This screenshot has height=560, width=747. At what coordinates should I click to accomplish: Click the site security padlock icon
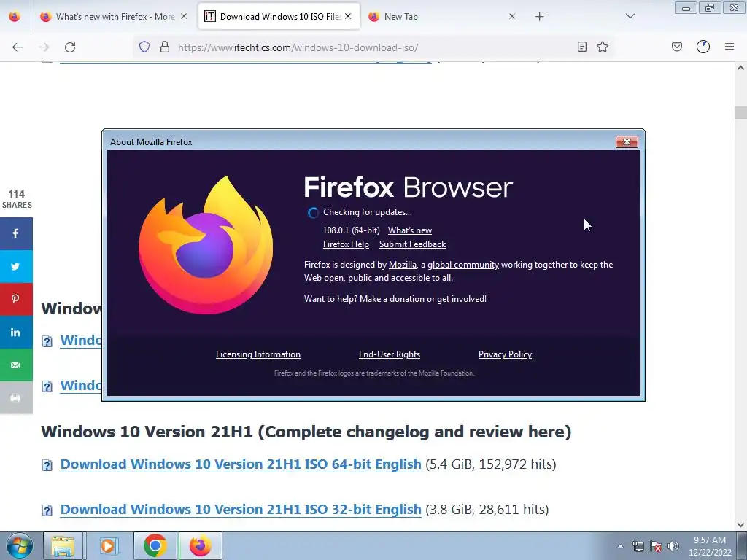[165, 47]
